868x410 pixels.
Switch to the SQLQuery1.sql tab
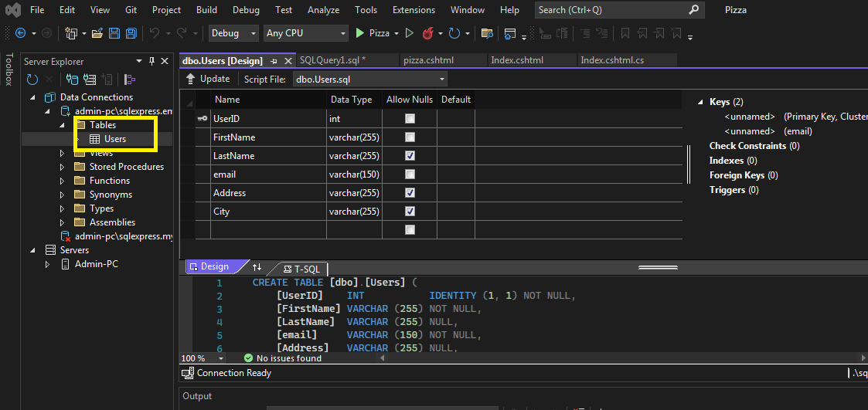[x=332, y=60]
